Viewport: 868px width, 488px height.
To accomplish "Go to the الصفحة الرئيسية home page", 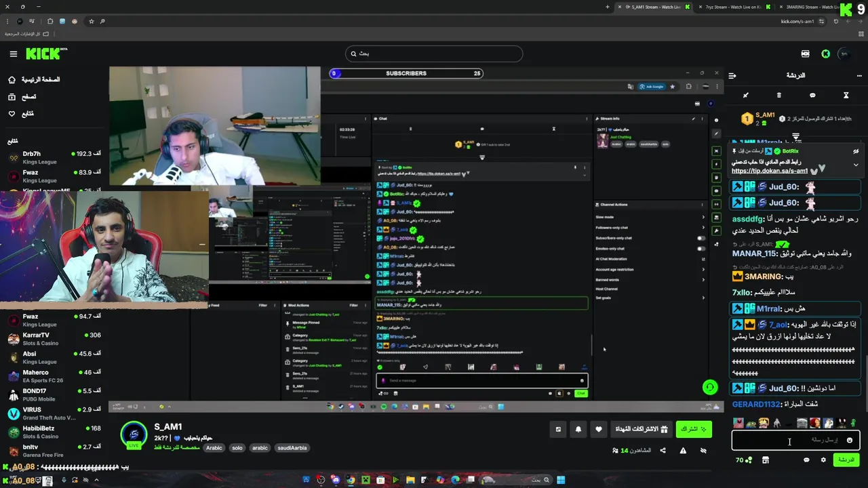I will click(34, 79).
